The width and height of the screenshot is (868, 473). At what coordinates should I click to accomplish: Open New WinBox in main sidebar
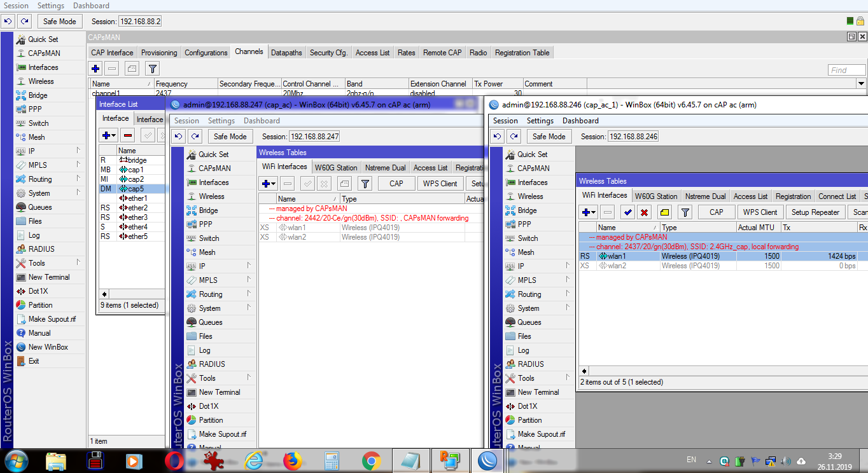tap(48, 347)
